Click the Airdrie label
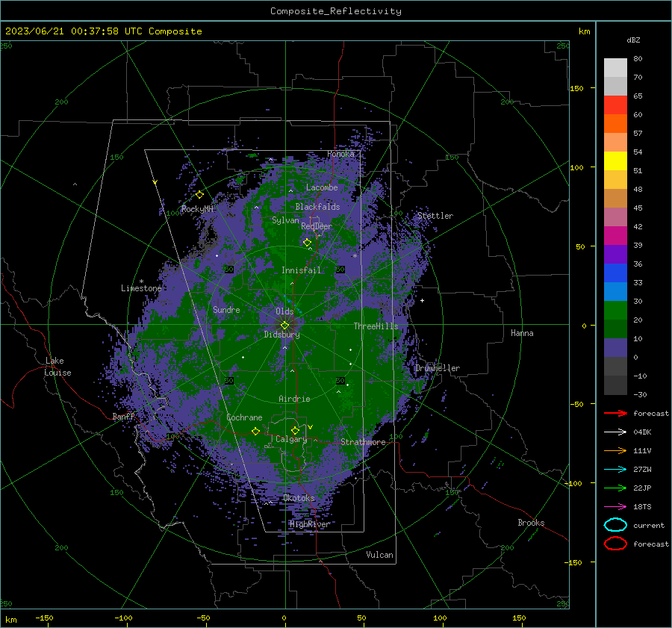 pos(294,399)
